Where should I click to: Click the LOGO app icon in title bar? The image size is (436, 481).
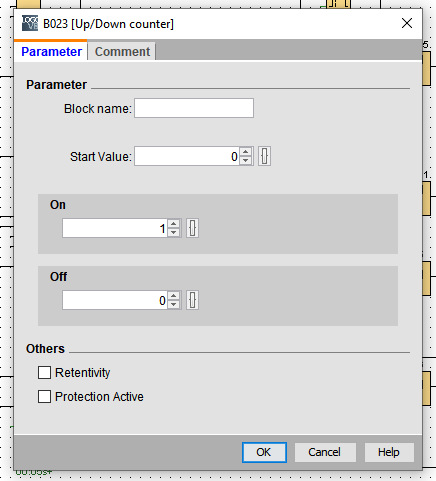[x=30, y=23]
